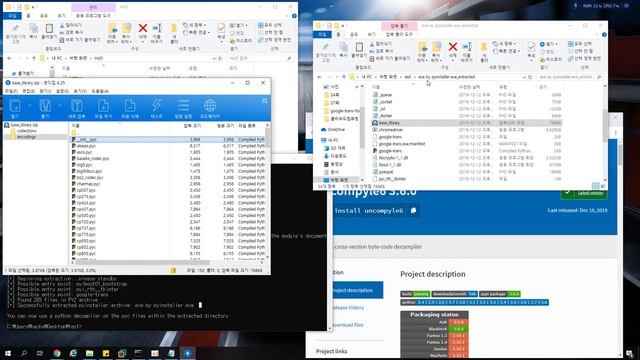Open Chrome from the taskbar
Screen dimensions: 640x360
tap(57, 353)
